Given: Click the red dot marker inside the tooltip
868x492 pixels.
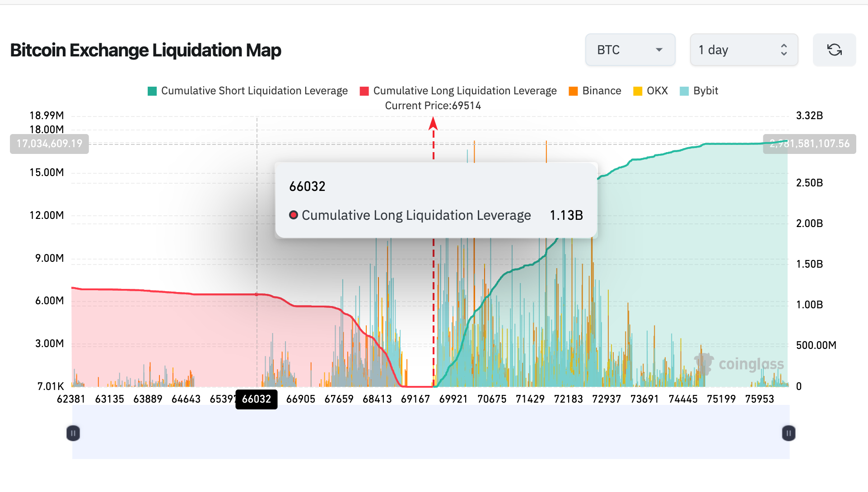Looking at the screenshot, I should click(294, 215).
